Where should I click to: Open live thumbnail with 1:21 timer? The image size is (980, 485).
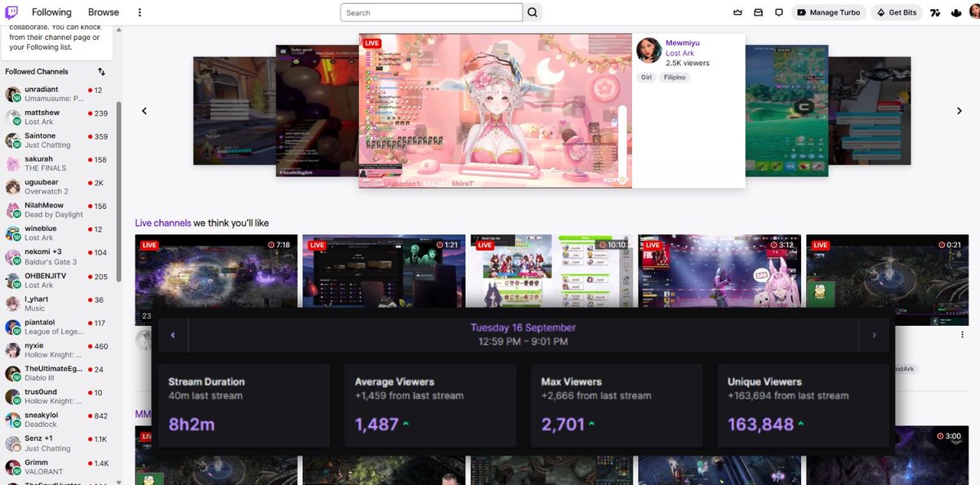click(383, 271)
